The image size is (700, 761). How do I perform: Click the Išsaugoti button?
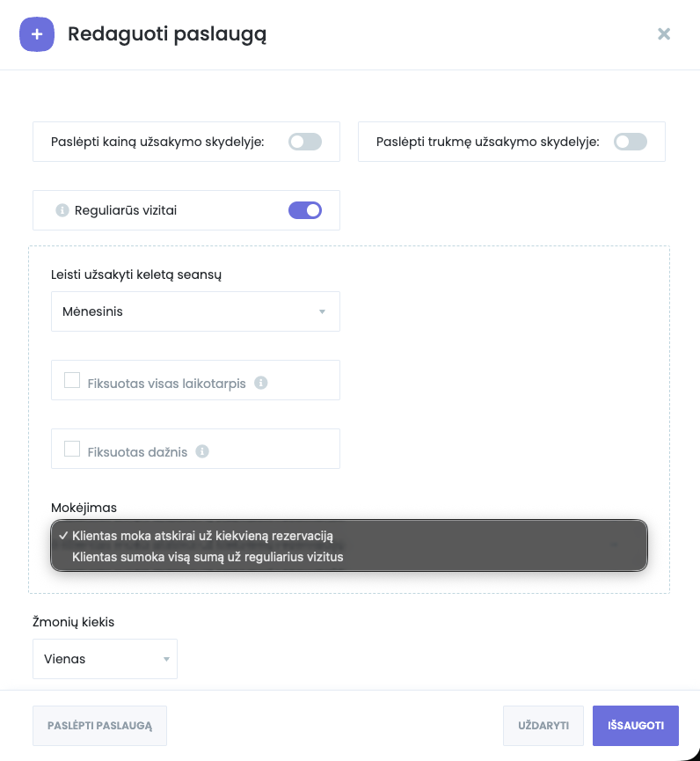pos(636,726)
